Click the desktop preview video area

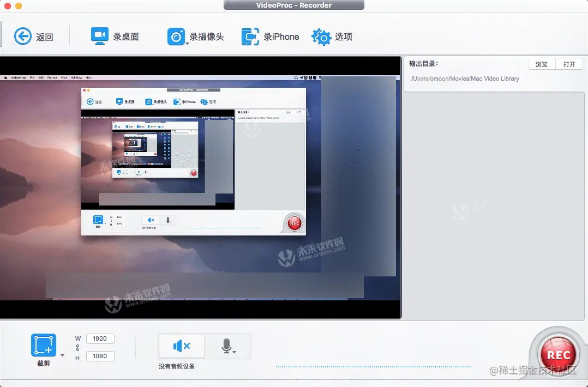pyautogui.click(x=201, y=188)
